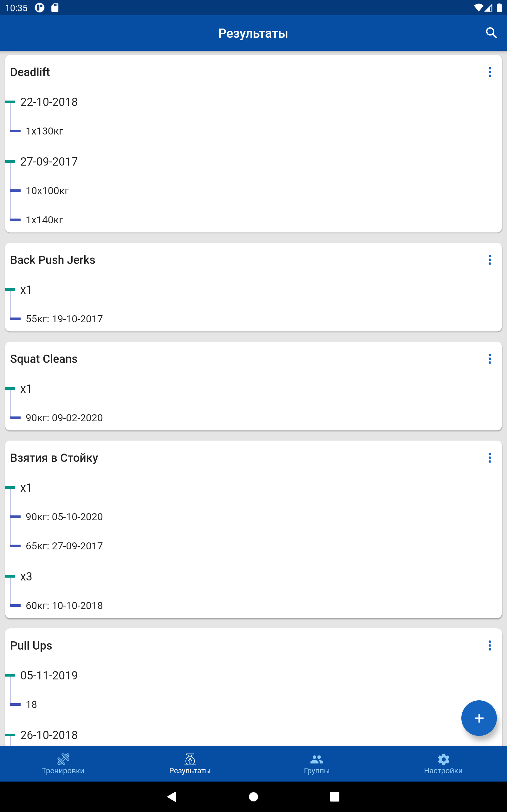Open Squat Cleans options menu
The image size is (507, 812).
tap(490, 359)
